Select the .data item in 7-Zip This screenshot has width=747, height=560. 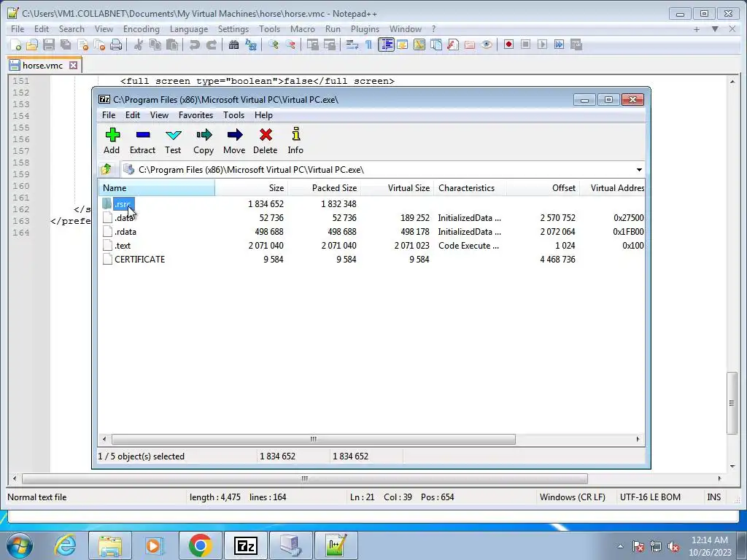tap(124, 217)
